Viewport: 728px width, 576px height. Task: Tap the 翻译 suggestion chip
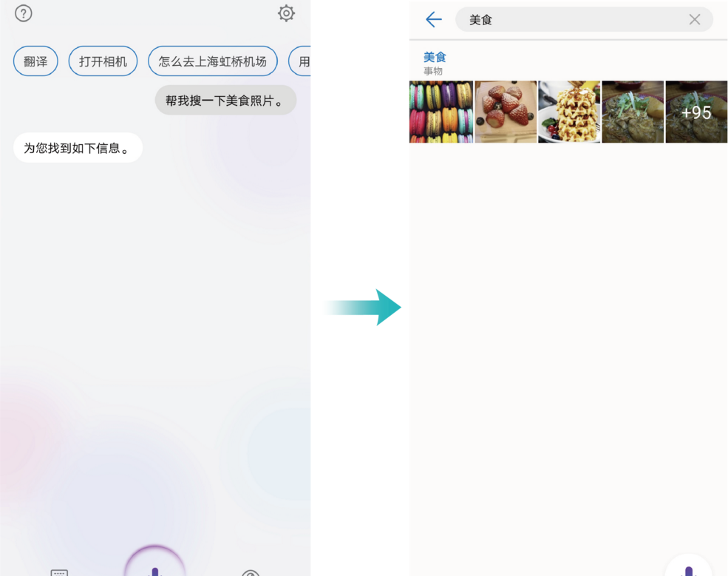coord(35,61)
